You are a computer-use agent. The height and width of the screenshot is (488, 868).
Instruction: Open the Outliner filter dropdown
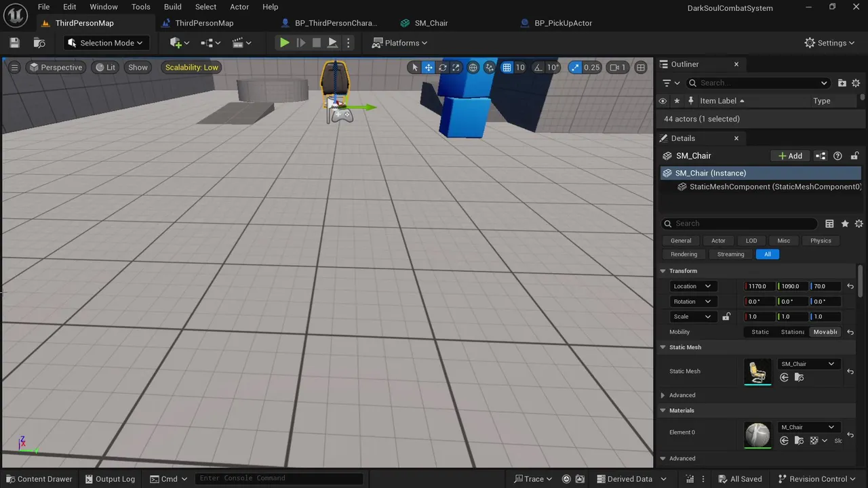(670, 83)
